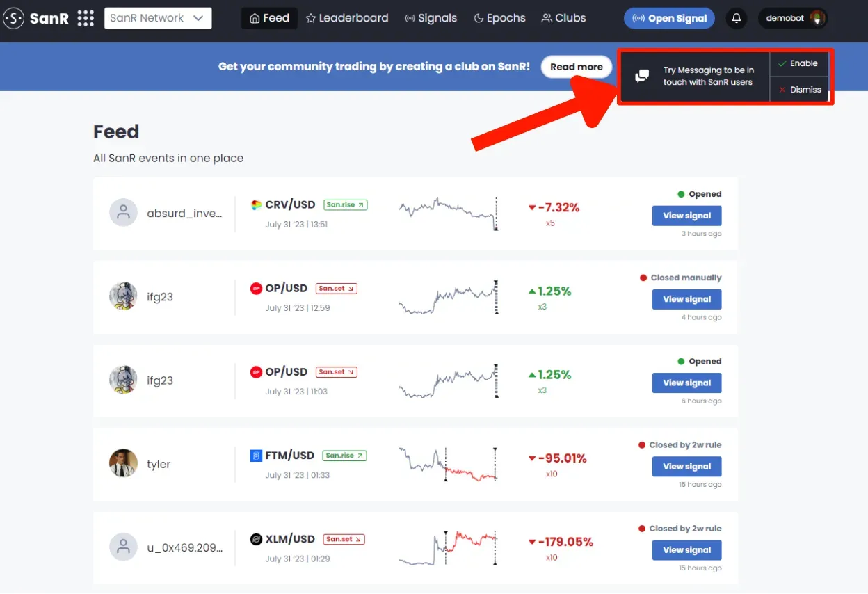868x594 pixels.
Task: View the CRV/USD price chart
Action: 449,213
